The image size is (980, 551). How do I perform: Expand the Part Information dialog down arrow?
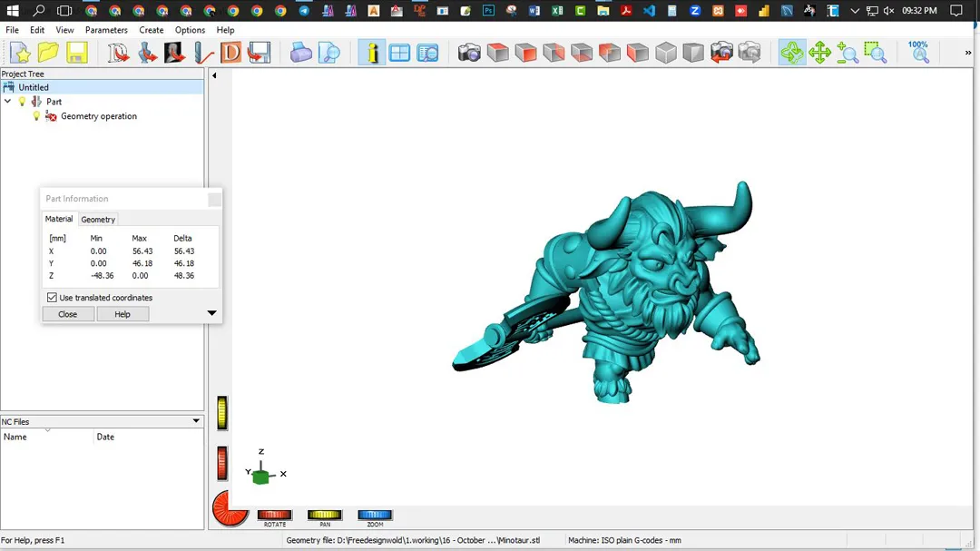pyautogui.click(x=211, y=312)
